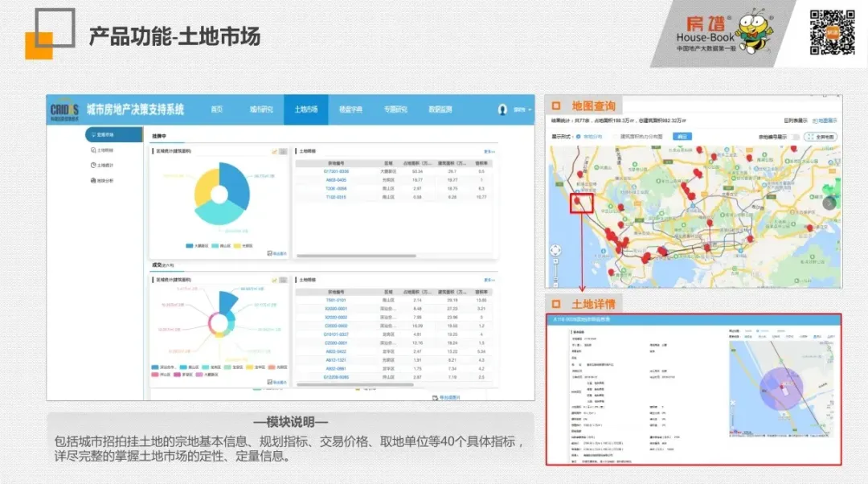Click the pencil edit icon on 区域统计 chart
This screenshot has width=868, height=484.
(273, 150)
